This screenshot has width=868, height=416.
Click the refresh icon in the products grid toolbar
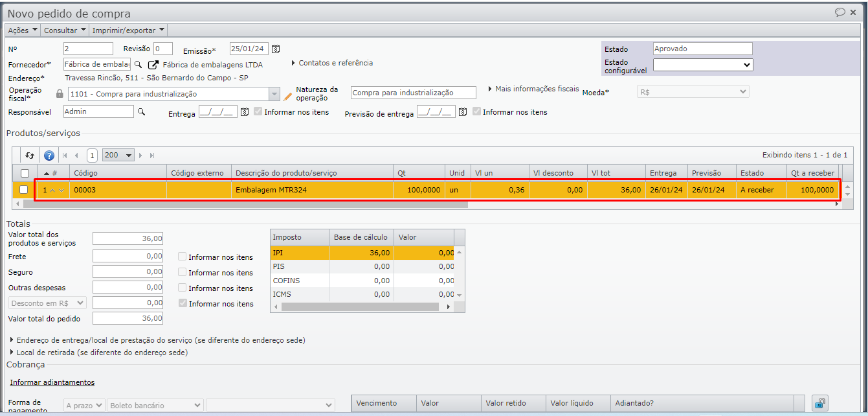coord(30,156)
